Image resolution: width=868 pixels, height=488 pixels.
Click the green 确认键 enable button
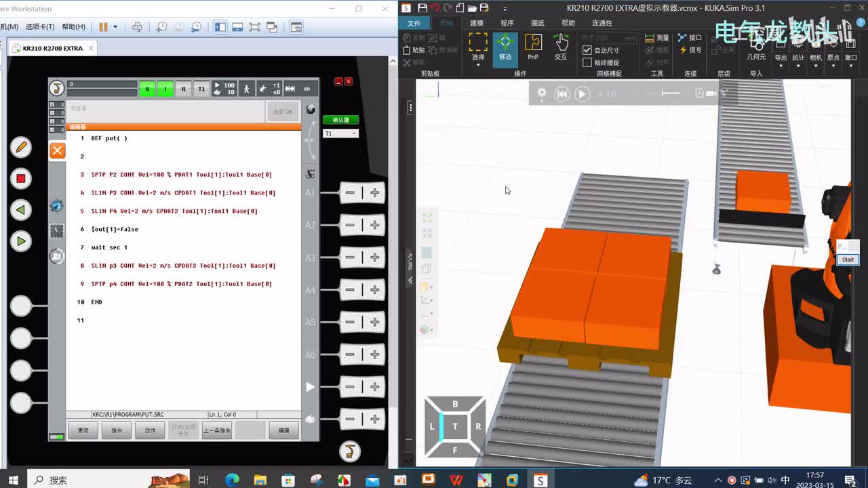(x=340, y=120)
